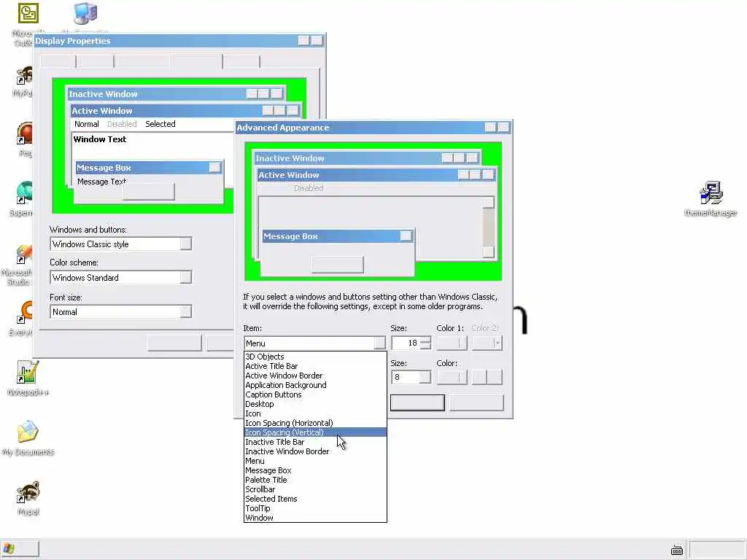747x560 pixels.
Task: Select the Icon entry in the list
Action: click(315, 414)
